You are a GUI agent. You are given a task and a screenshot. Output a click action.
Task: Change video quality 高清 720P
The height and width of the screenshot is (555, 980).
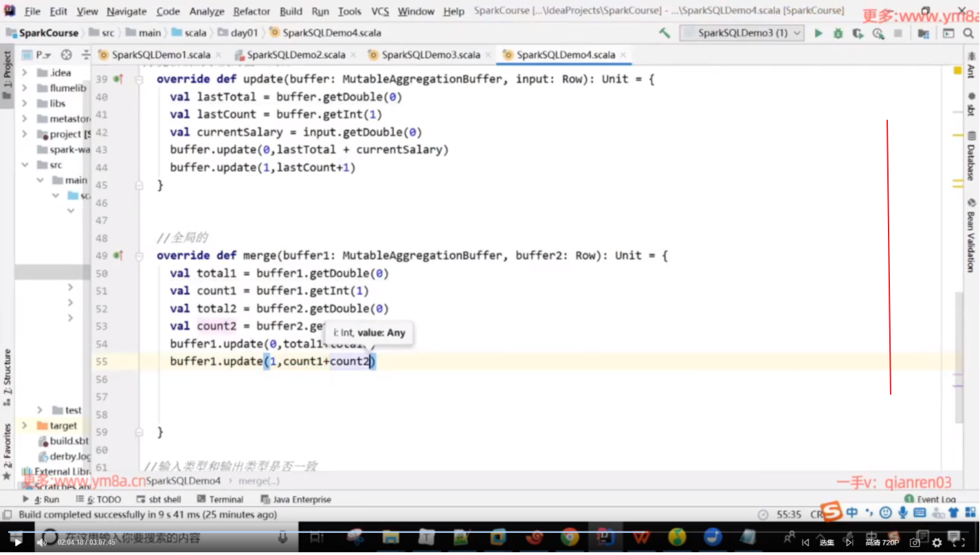(882, 543)
